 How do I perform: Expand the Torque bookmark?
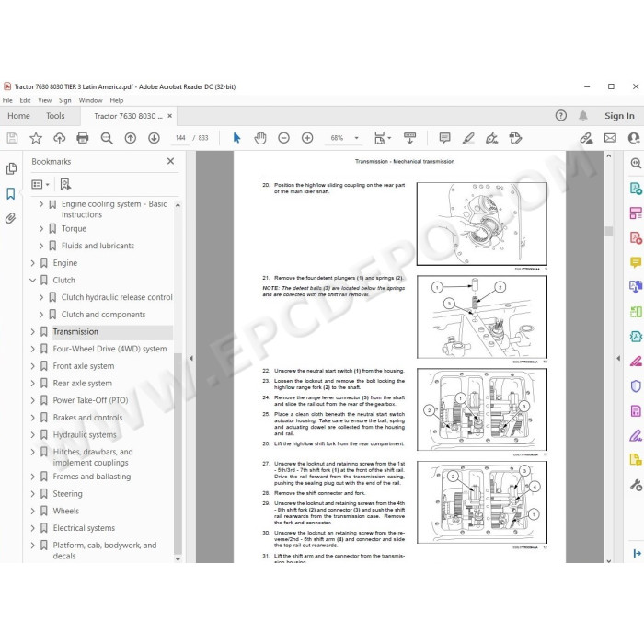pyautogui.click(x=41, y=228)
